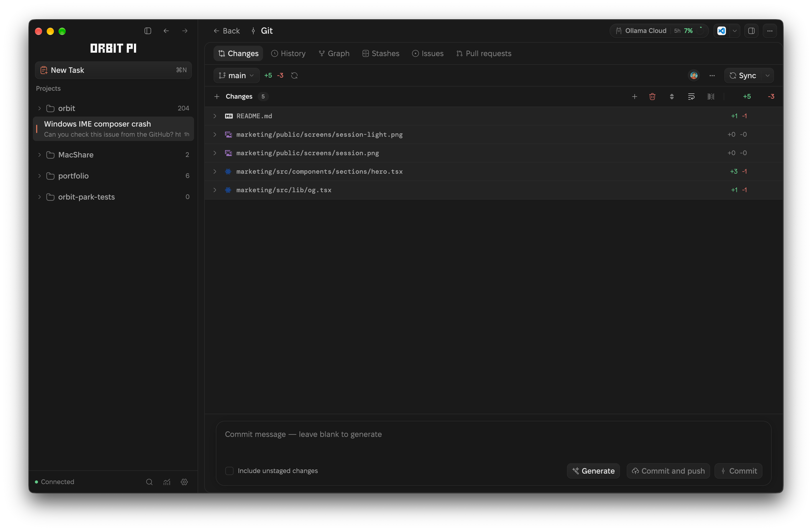
Task: Stage all changes with the plus icon
Action: coord(635,97)
